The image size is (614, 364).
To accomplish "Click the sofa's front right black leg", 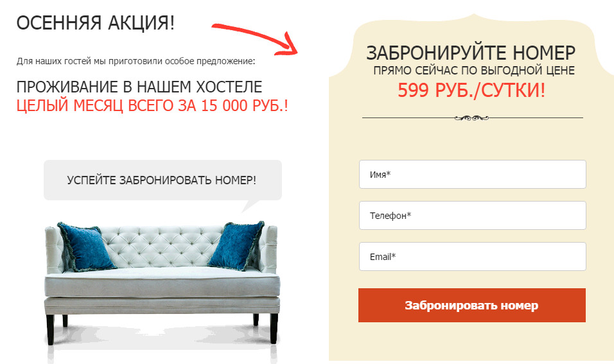I will tap(274, 329).
